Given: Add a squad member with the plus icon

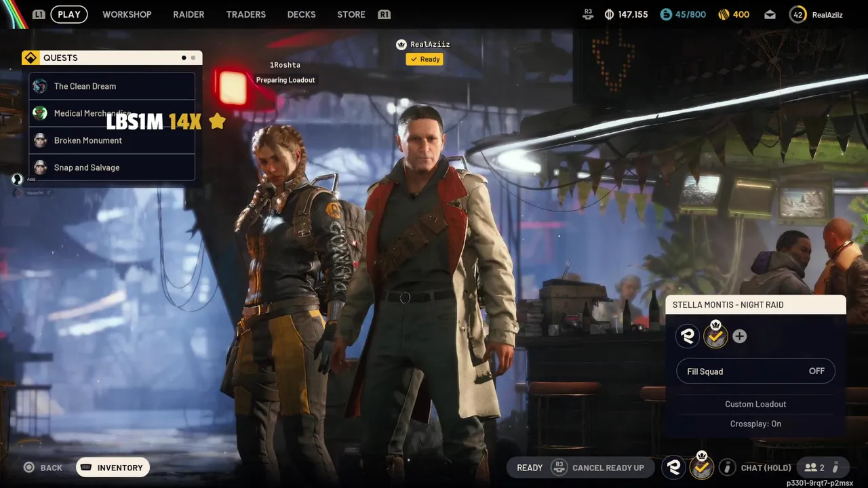Looking at the screenshot, I should pos(740,336).
